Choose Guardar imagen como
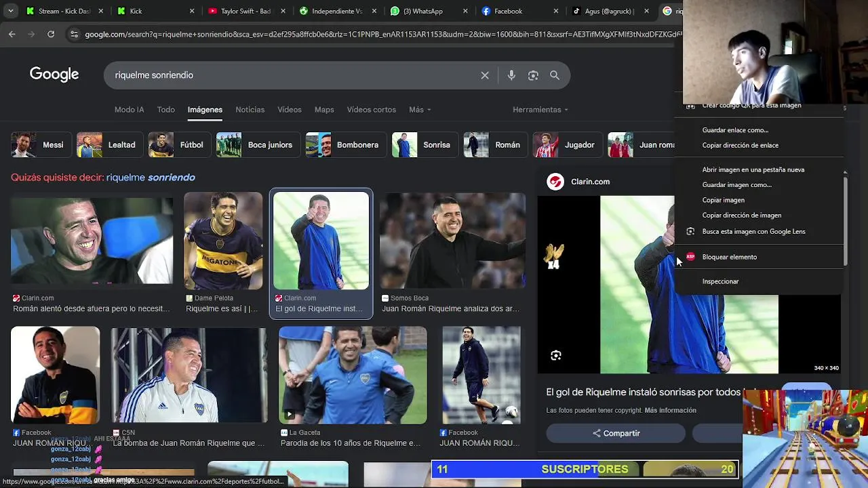 click(736, 185)
